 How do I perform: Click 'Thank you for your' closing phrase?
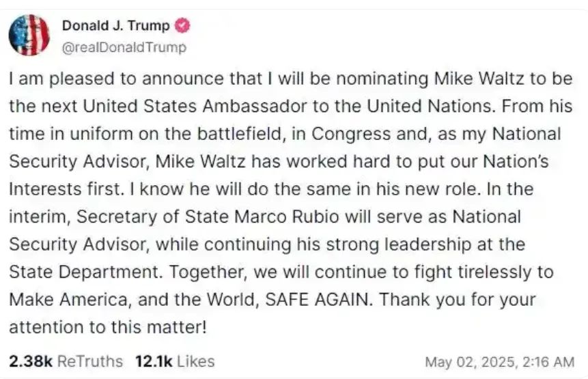click(x=458, y=300)
